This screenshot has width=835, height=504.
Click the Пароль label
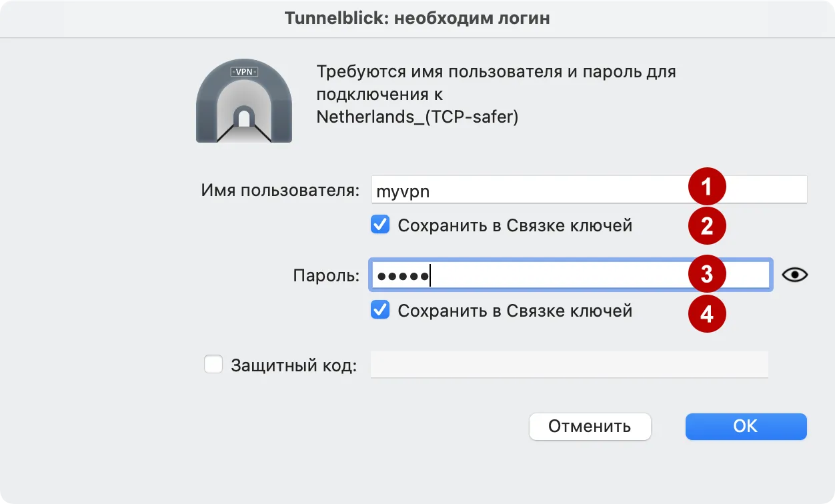coord(325,274)
